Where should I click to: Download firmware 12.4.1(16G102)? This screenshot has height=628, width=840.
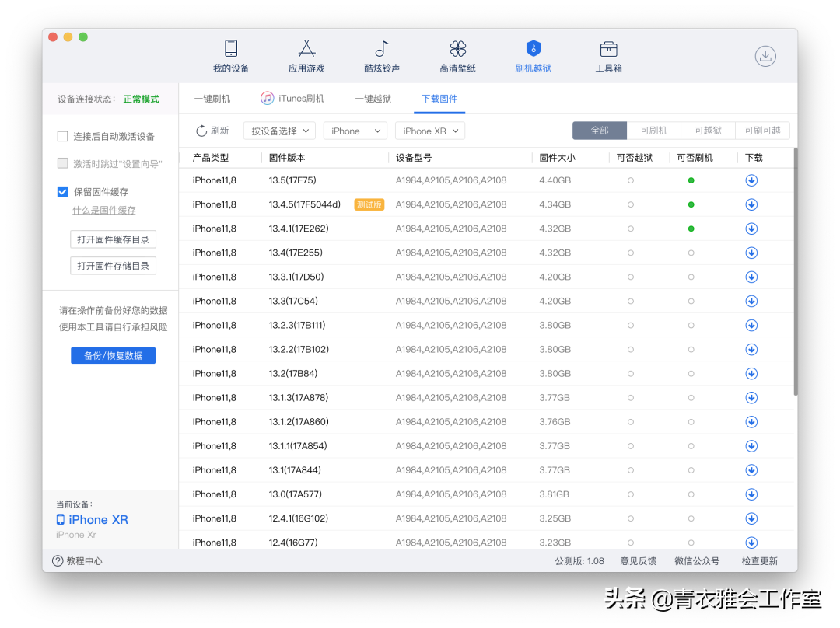coord(751,518)
